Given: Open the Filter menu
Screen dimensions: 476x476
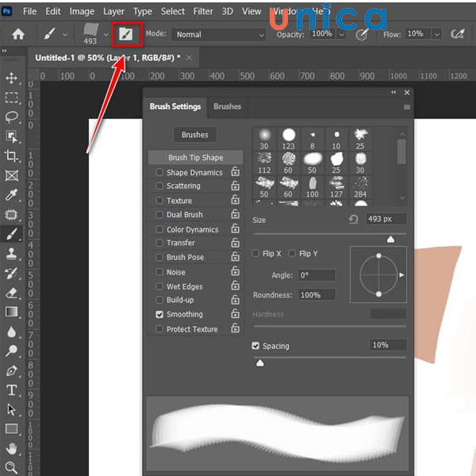Looking at the screenshot, I should point(203,12).
